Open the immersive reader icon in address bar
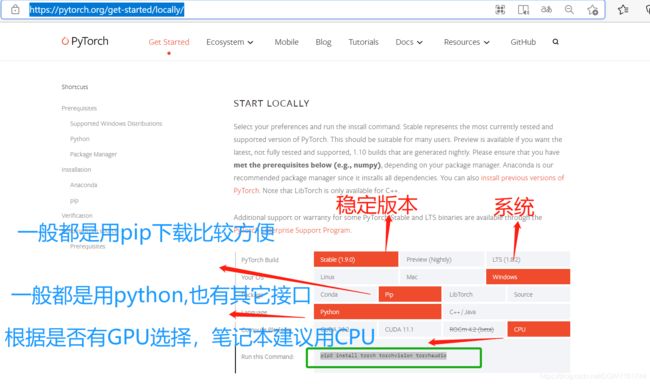Viewport: 650px width, 384px height. 523,10
